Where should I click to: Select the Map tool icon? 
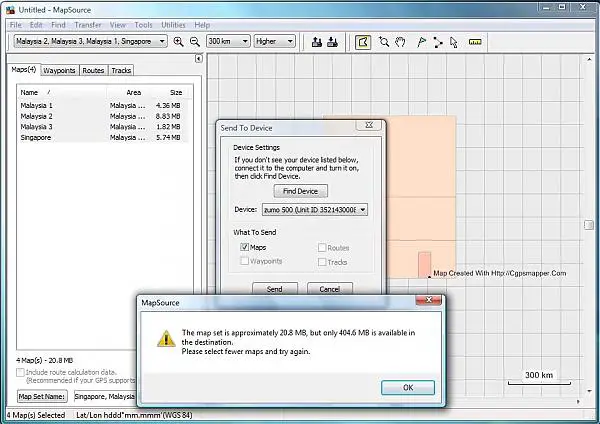coord(363,42)
